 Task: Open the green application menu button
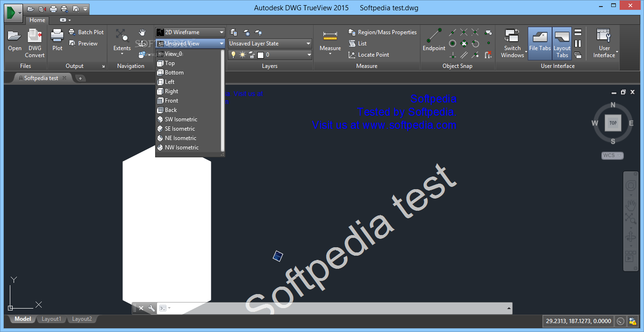pos(13,12)
